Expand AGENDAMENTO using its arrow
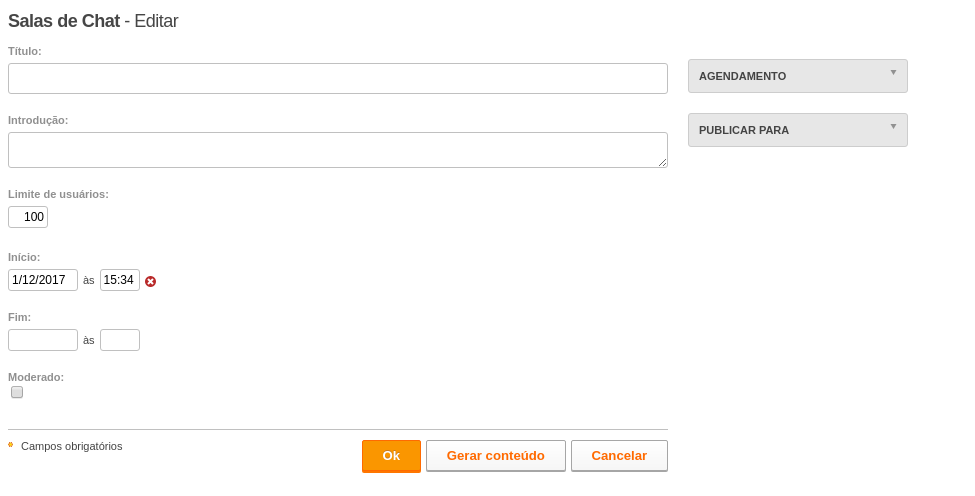 tap(893, 73)
